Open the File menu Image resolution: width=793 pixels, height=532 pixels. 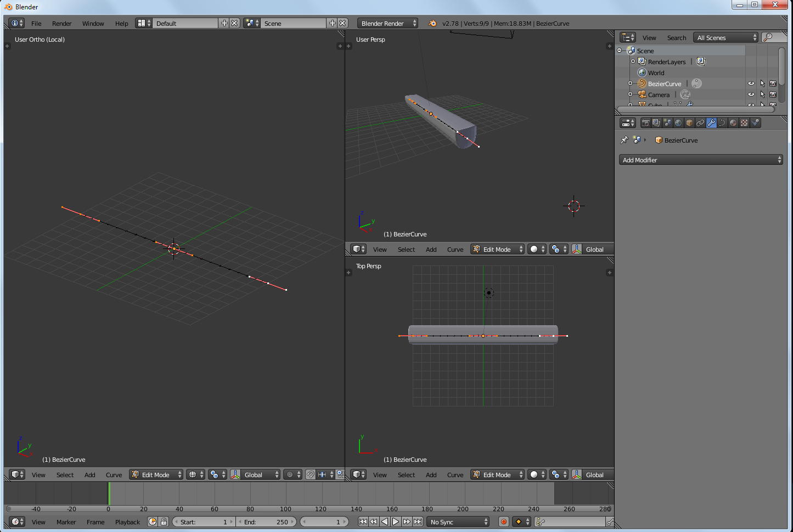click(x=36, y=23)
